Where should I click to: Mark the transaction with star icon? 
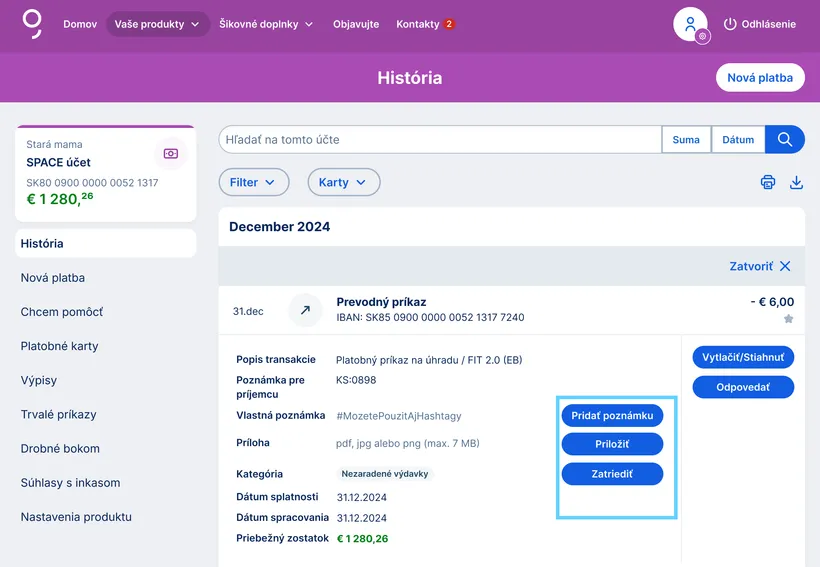(789, 319)
